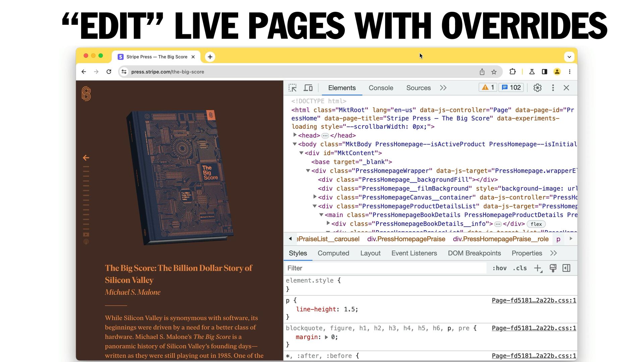Toggle the browser side panel icon

point(544,72)
